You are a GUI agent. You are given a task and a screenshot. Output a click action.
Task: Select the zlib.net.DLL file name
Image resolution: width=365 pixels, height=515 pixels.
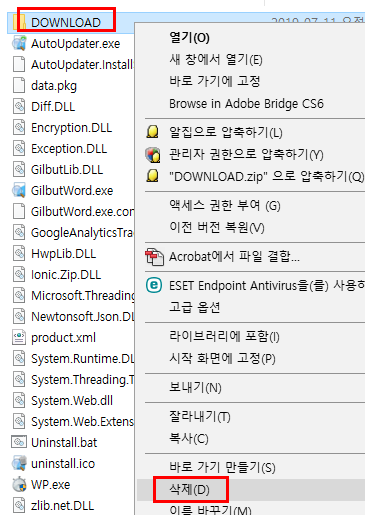coord(62,506)
